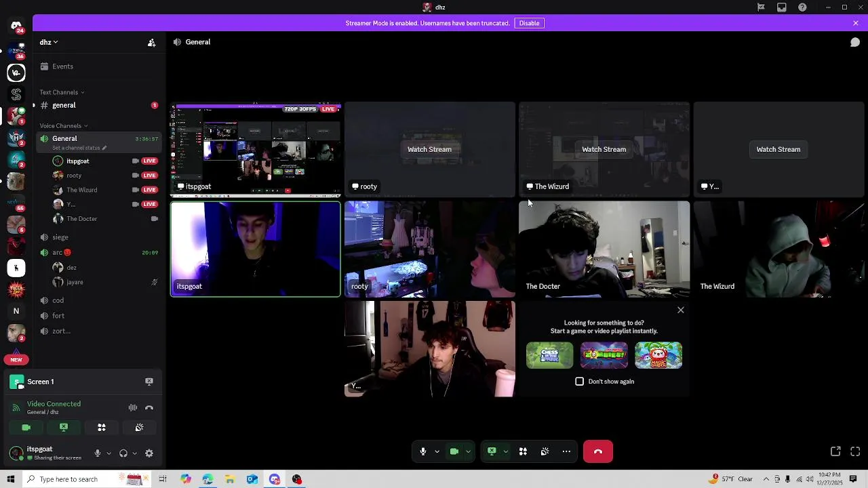
Task: Open camera options arrow in call bar
Action: point(468,451)
